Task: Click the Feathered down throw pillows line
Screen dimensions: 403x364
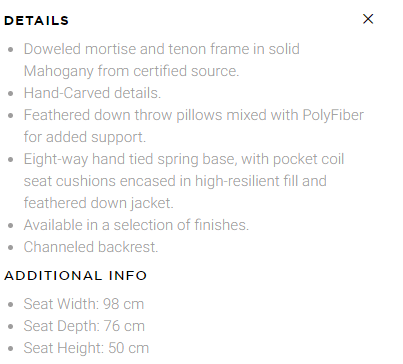Action: pyautogui.click(x=194, y=115)
